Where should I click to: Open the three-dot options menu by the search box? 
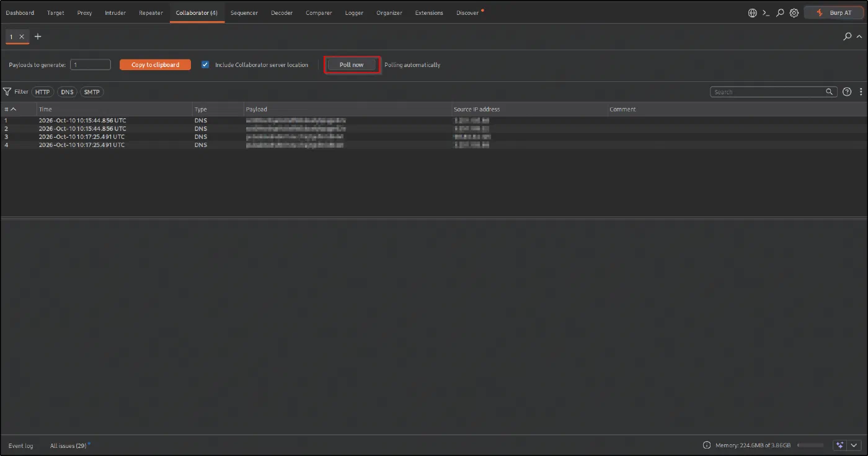click(861, 92)
